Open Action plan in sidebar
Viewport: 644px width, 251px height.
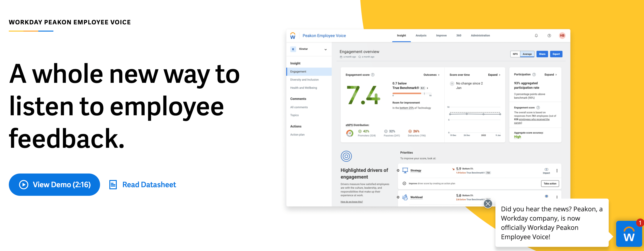[297, 135]
